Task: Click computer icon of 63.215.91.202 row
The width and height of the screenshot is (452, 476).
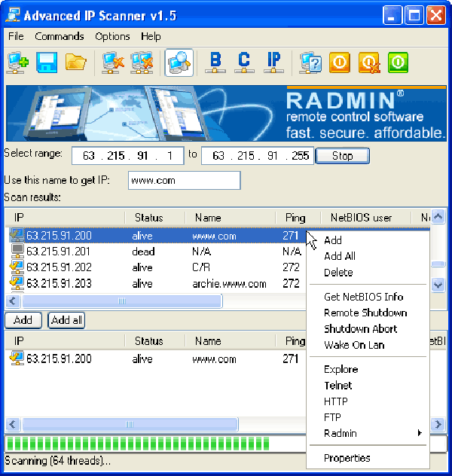Action: [17, 267]
